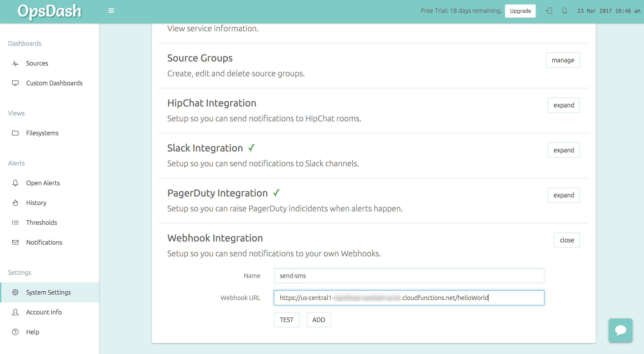Image resolution: width=644 pixels, height=354 pixels.
Task: Click the History flame icon
Action: pos(15,203)
